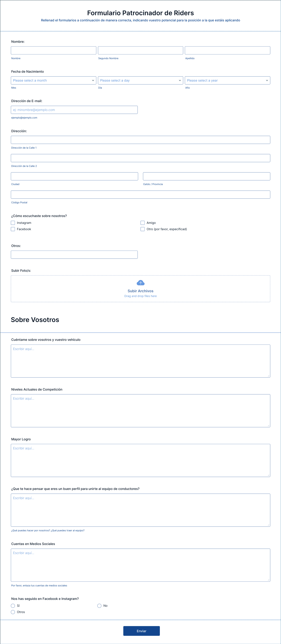This screenshot has height=644, width=281.
Task: Click the 'Formulario Patrocinador de Riders' title
Action: (x=140, y=13)
